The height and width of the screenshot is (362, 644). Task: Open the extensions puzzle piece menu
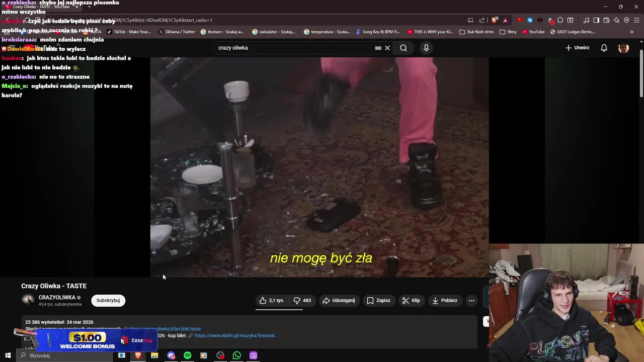tap(560, 20)
